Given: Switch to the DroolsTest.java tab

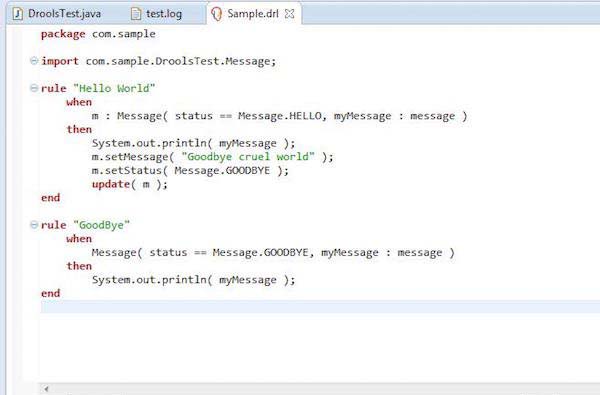Looking at the screenshot, I should pos(57,14).
